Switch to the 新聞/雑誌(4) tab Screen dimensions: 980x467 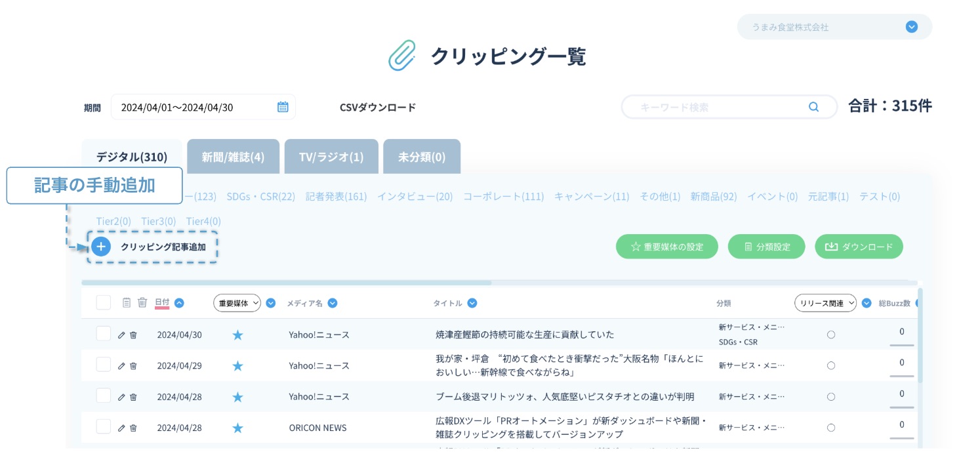pyautogui.click(x=233, y=157)
